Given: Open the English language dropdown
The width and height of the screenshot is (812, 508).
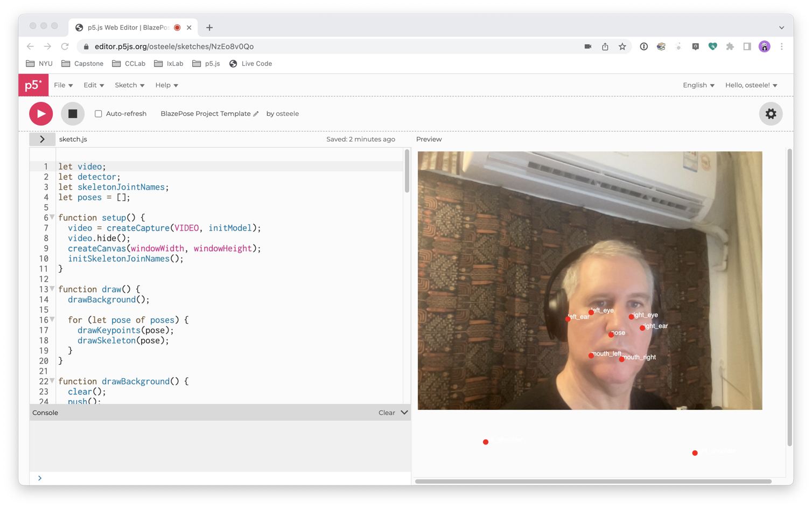Looking at the screenshot, I should pos(698,85).
